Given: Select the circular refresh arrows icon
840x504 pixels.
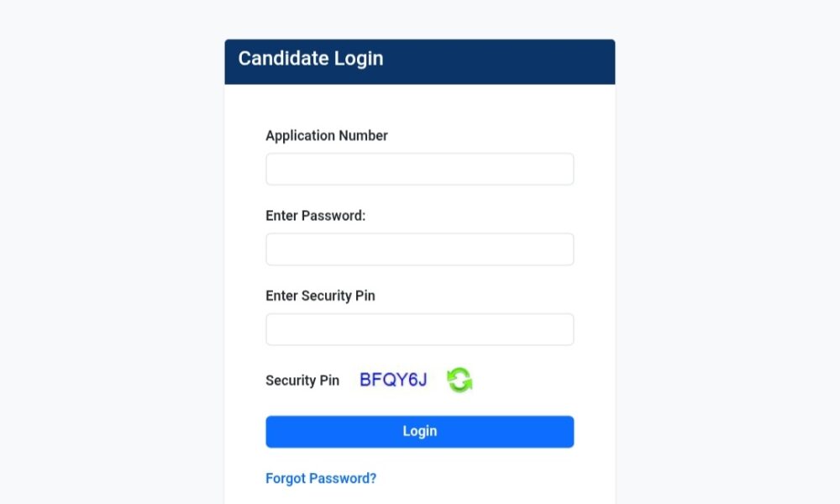Looking at the screenshot, I should click(x=460, y=380).
